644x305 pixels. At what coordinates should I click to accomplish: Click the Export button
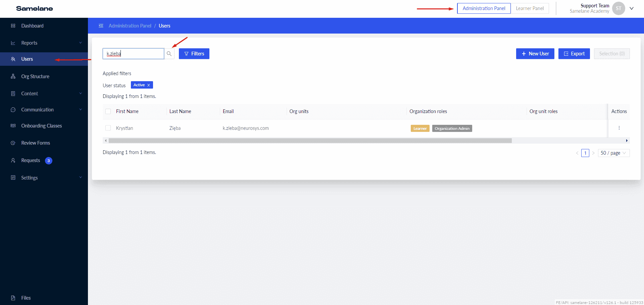(574, 54)
